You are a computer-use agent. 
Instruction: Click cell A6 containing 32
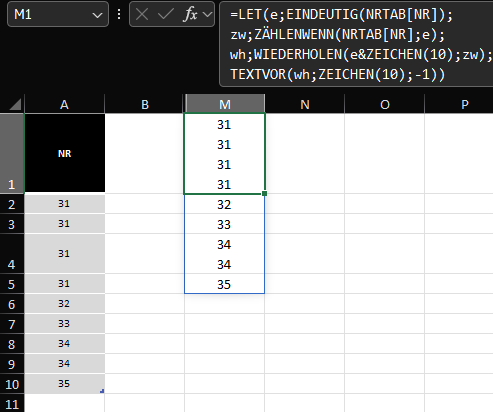click(65, 304)
